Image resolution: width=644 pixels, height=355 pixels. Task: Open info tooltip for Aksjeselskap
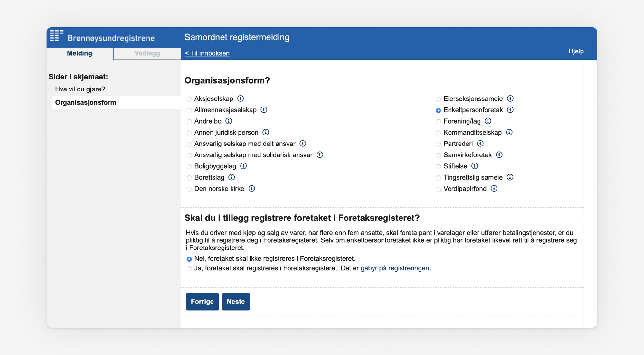(x=241, y=99)
